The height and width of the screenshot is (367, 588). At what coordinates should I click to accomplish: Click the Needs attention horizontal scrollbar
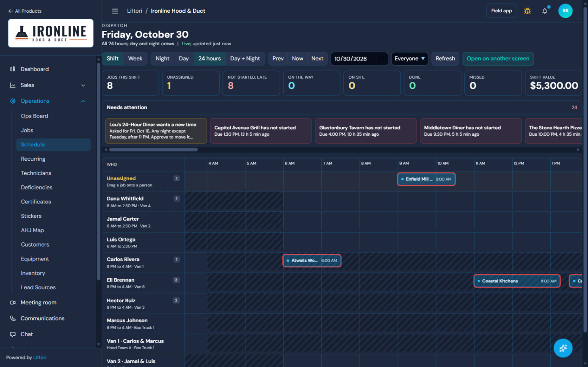153,150
